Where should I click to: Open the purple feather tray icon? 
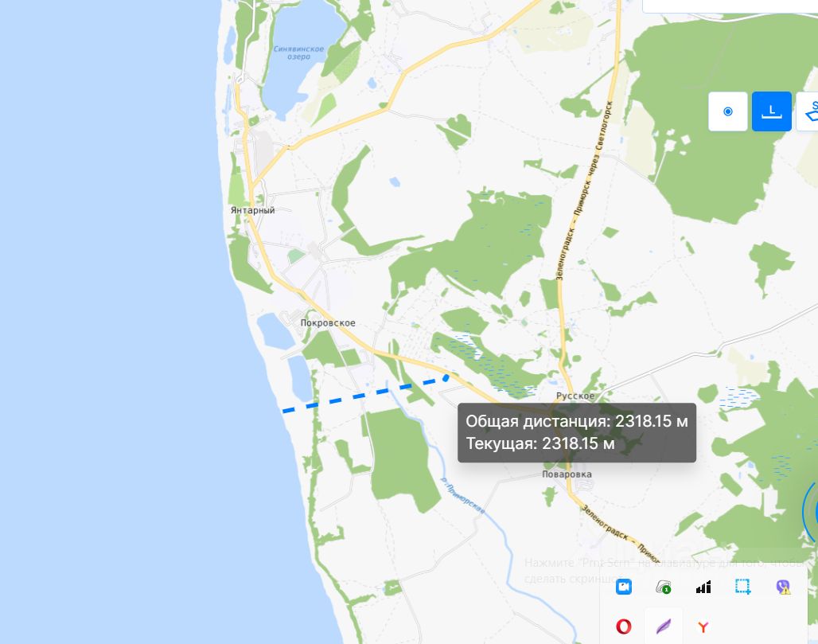663,626
